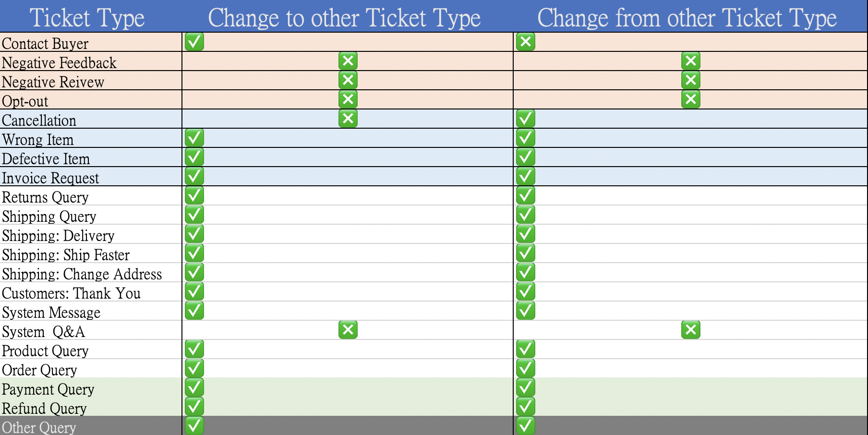Click the 'Change to other Ticket Type' header
868x435 pixels.
click(344, 18)
